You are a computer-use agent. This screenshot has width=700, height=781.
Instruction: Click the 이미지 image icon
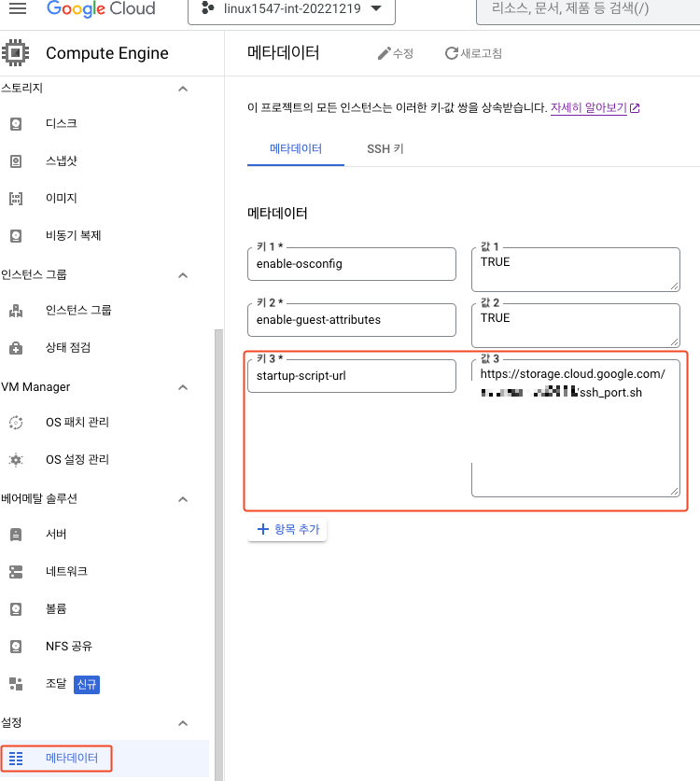coord(16,198)
